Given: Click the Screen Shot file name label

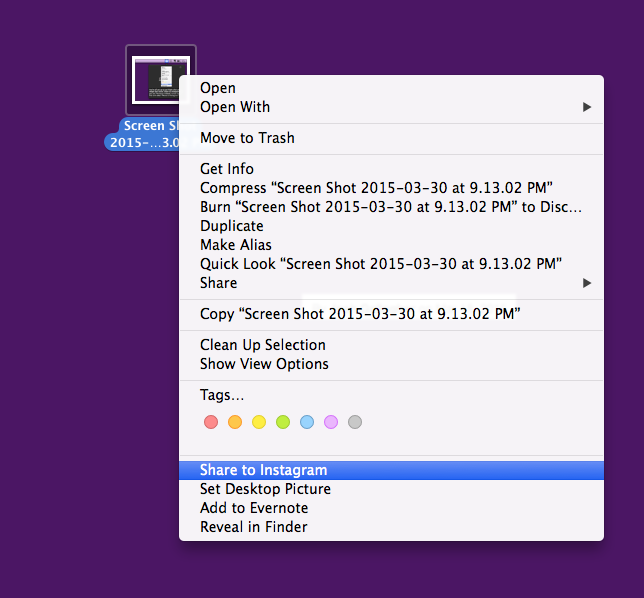Looking at the screenshot, I should pos(142,134).
